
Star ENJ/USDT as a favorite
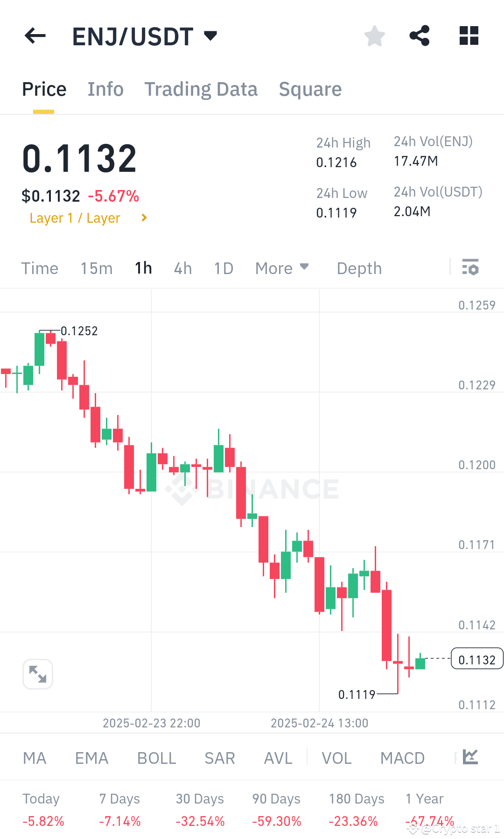[374, 35]
